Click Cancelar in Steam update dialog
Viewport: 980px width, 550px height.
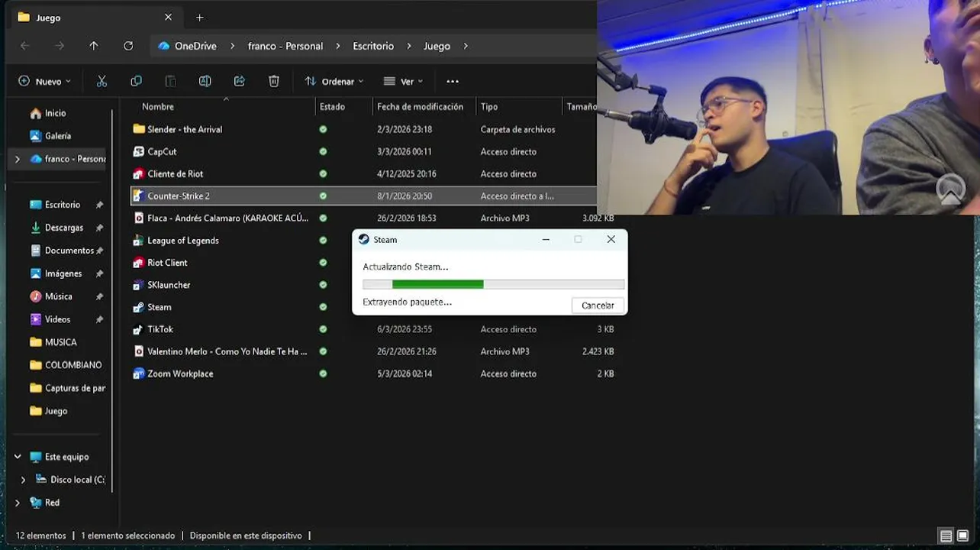coord(598,306)
